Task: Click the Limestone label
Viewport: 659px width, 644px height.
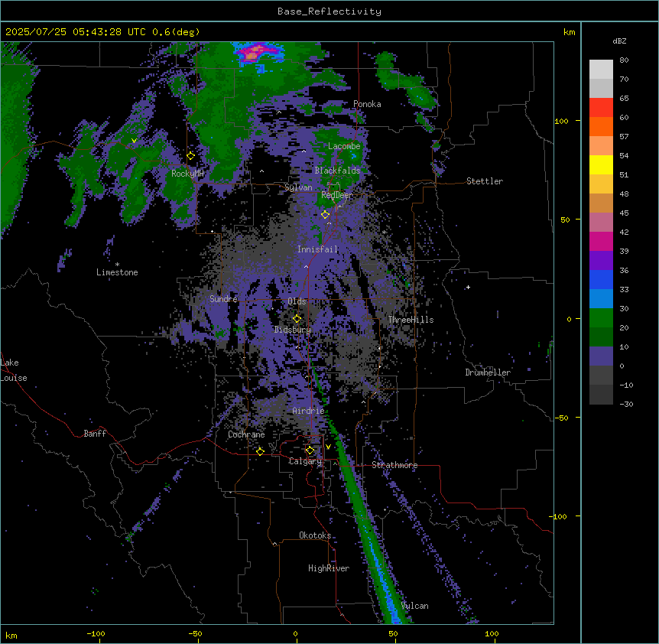Action: coord(117,272)
